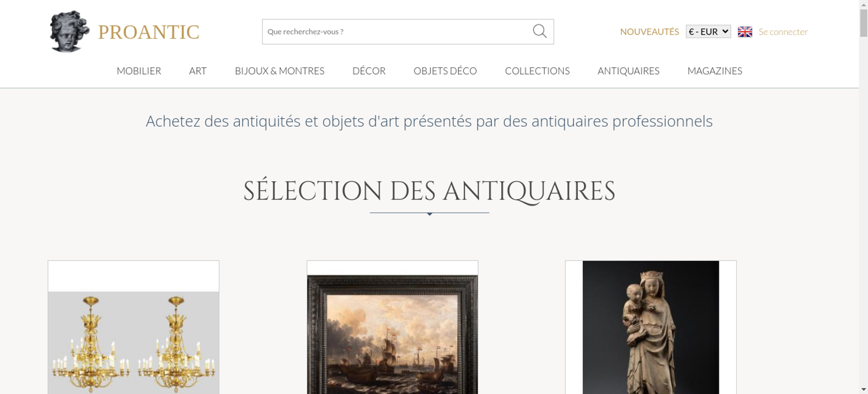Screen dimensions: 868x394
Task: Go to the Antiquaires section
Action: click(x=628, y=71)
